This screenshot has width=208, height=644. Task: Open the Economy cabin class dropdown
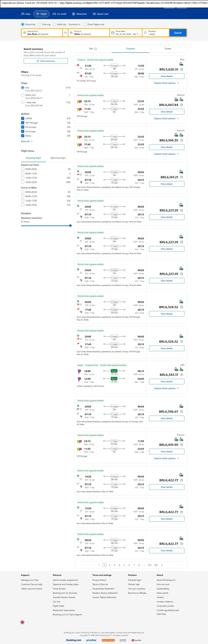[x=74, y=25]
